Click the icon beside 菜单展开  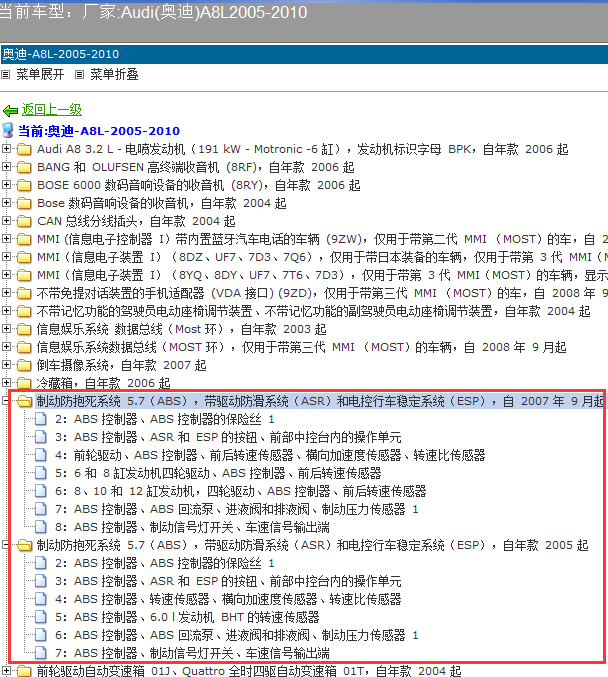6,75
